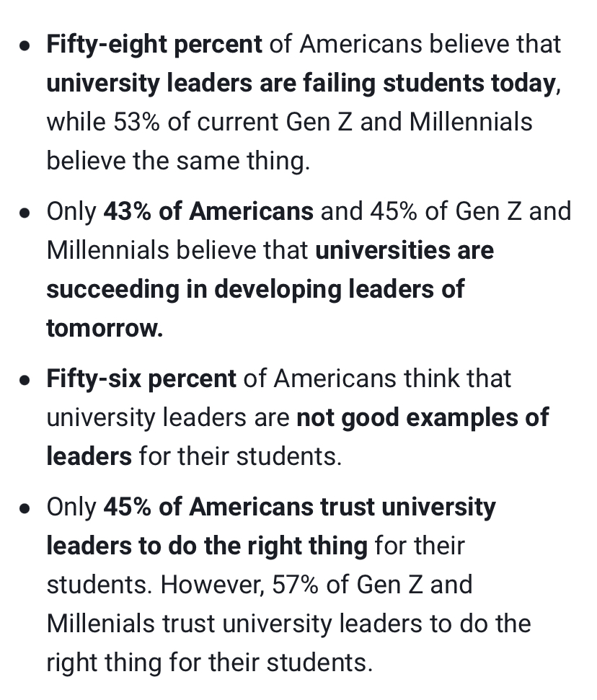Image resolution: width=597 pixels, height=700 pixels.
Task: Click the last bullet point marker
Action: point(26,508)
